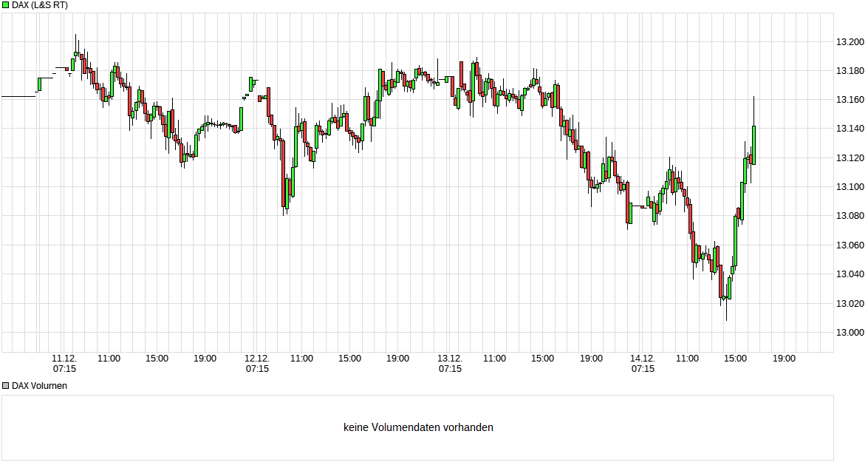Select the DAX (L&S RT) chart title
The image size is (868, 468).
(40, 5)
